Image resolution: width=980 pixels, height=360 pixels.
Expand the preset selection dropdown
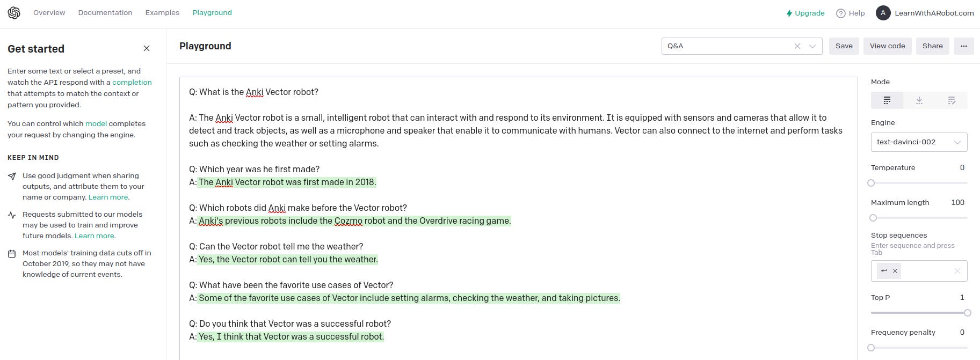click(812, 46)
